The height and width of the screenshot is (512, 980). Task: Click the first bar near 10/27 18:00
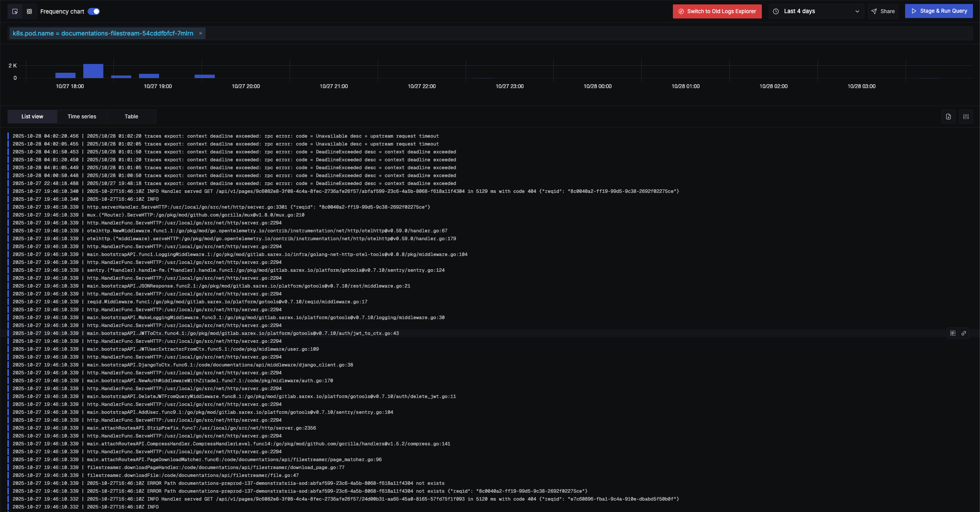tap(65, 75)
